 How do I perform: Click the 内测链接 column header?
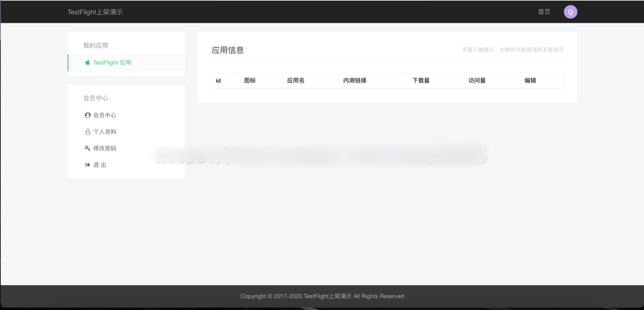click(355, 81)
